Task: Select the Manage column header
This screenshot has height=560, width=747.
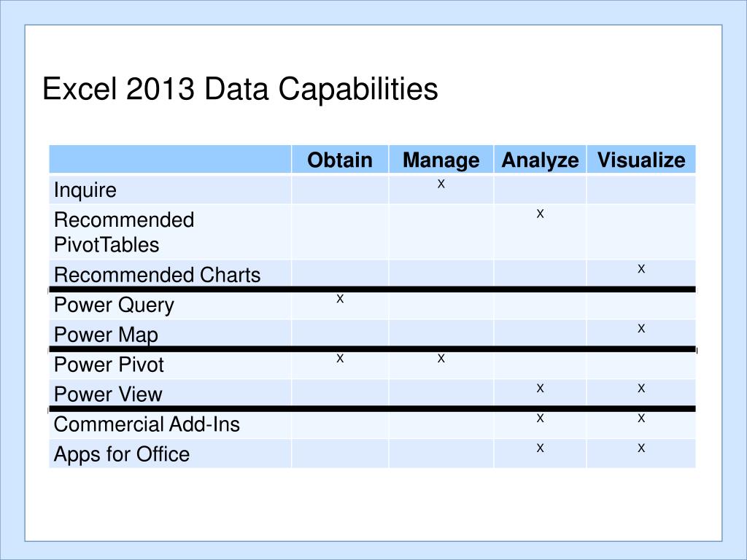Action: click(x=441, y=160)
